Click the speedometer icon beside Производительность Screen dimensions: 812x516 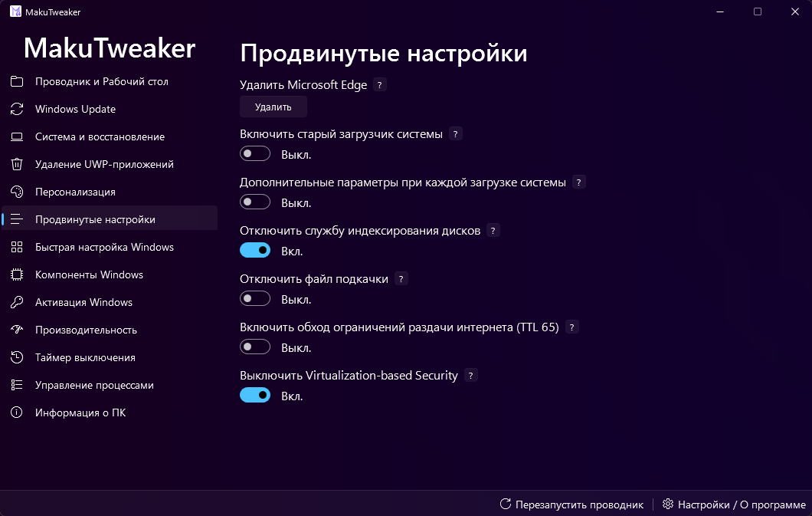point(17,330)
